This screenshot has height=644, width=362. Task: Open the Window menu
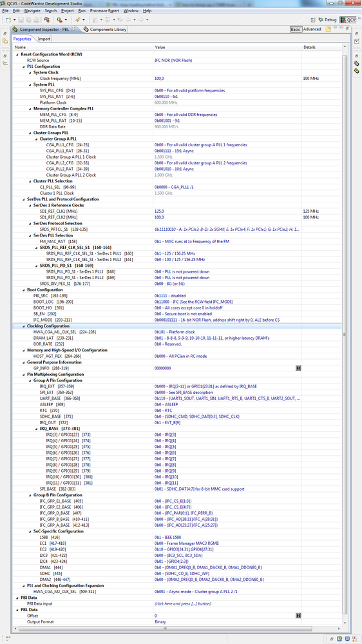point(131,10)
